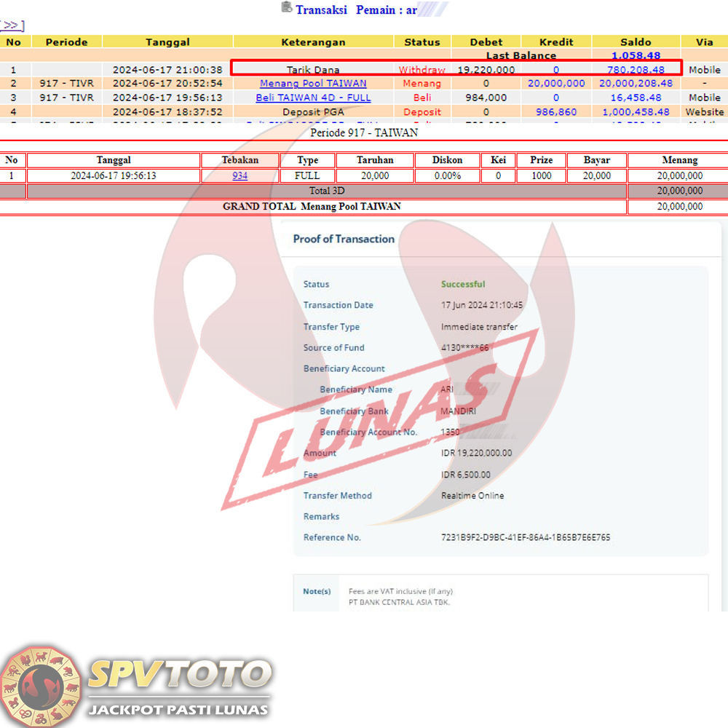Image resolution: width=728 pixels, height=728 pixels.
Task: Select the Reference No. value text
Action: pos(526,538)
